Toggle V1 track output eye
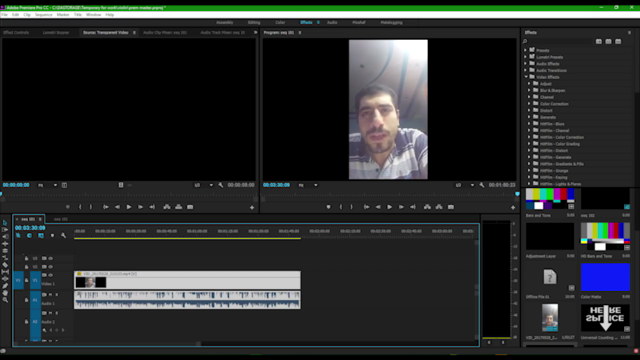Screen dimensions: 640x360 pos(51,276)
